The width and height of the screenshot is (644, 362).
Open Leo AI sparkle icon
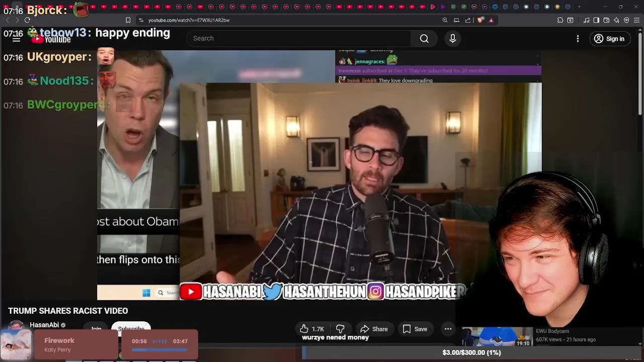pyautogui.click(x=616, y=20)
